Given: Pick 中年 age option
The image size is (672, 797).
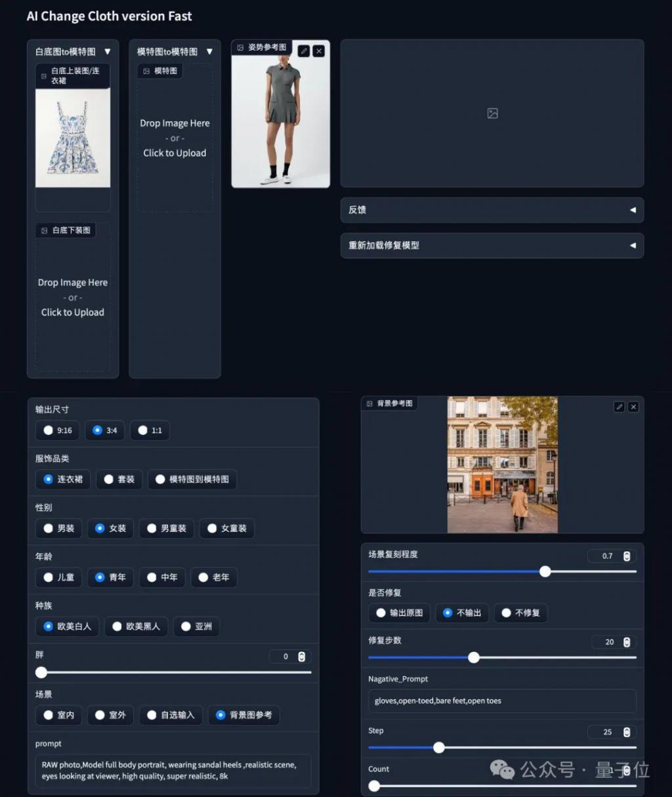Looking at the screenshot, I should pos(162,577).
